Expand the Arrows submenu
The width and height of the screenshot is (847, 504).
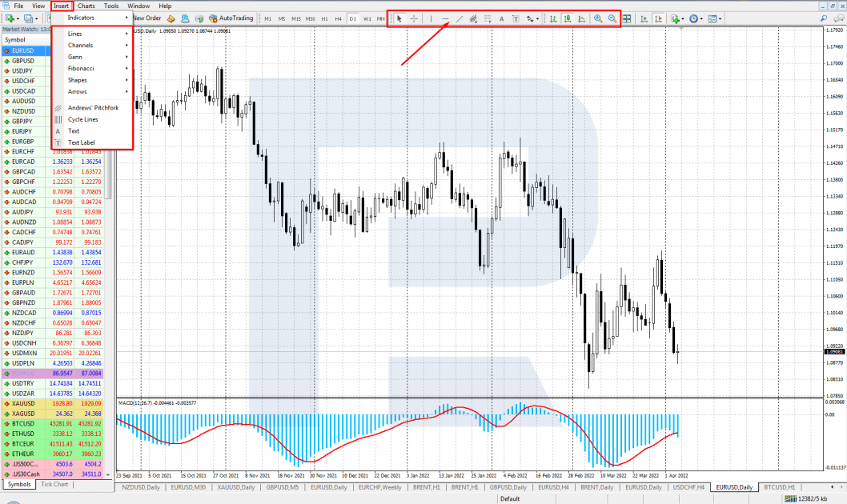[92, 92]
